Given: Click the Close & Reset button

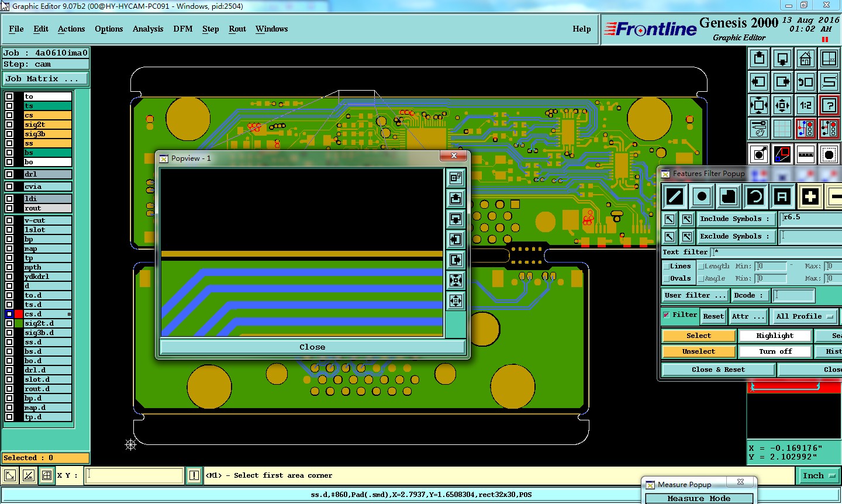Looking at the screenshot, I should click(x=718, y=370).
